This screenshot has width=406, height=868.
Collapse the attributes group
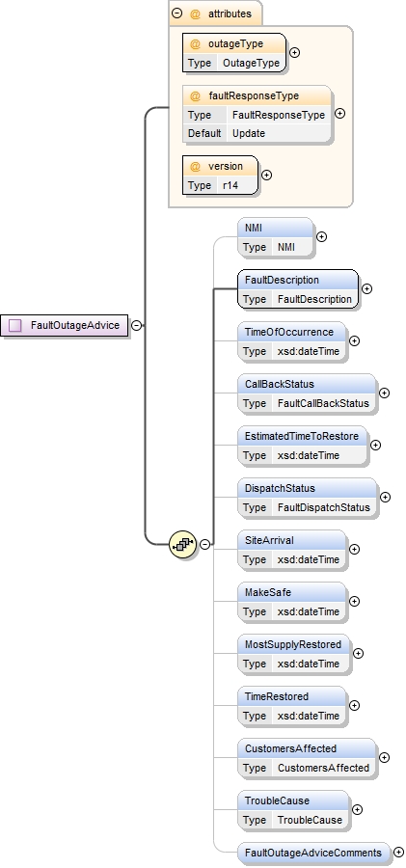pyautogui.click(x=176, y=14)
